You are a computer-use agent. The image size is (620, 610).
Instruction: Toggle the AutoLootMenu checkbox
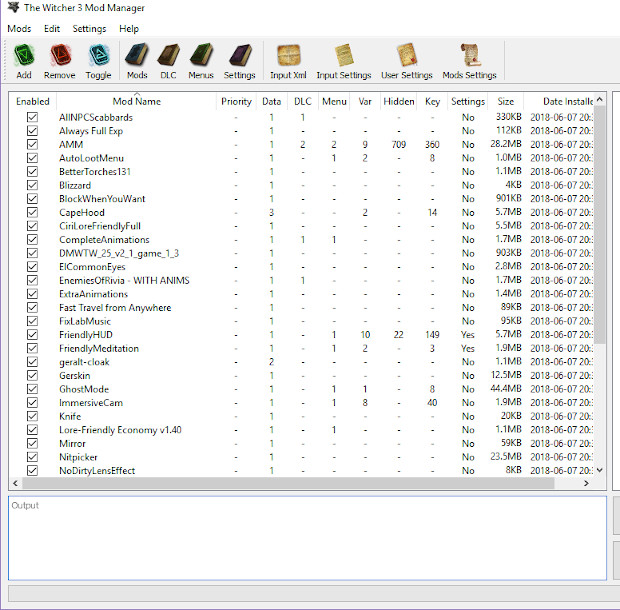(x=32, y=158)
